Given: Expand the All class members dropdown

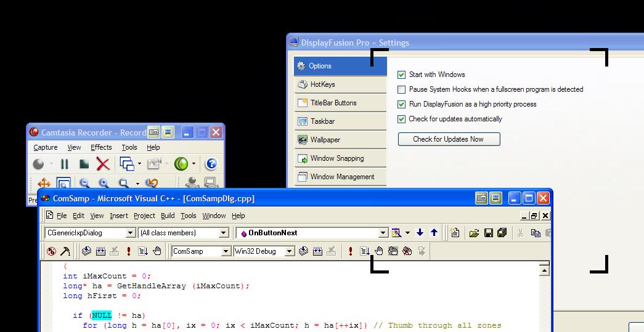Looking at the screenshot, I should pyautogui.click(x=224, y=233).
